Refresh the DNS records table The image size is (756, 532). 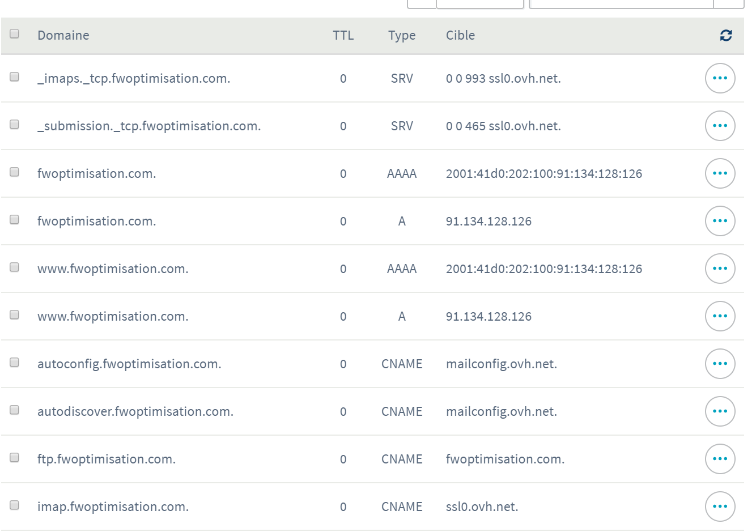click(x=725, y=36)
